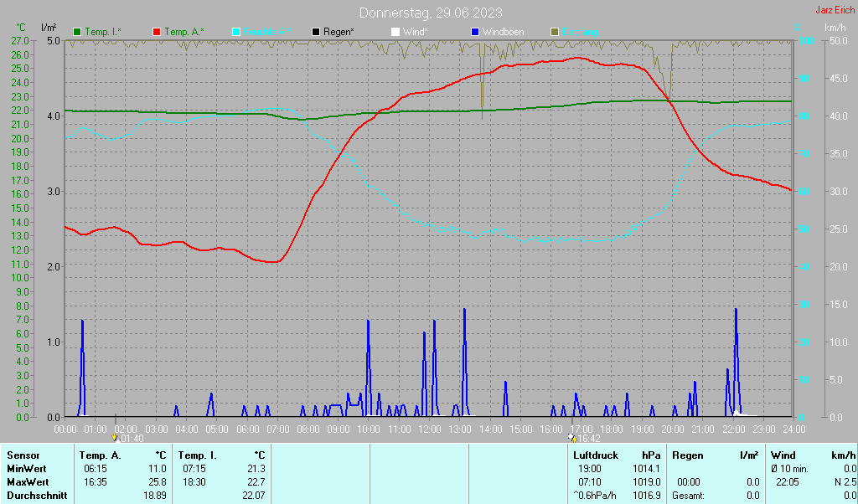The image size is (858, 504).
Task: Toggle the black Regen legend square
Action: coord(316,33)
